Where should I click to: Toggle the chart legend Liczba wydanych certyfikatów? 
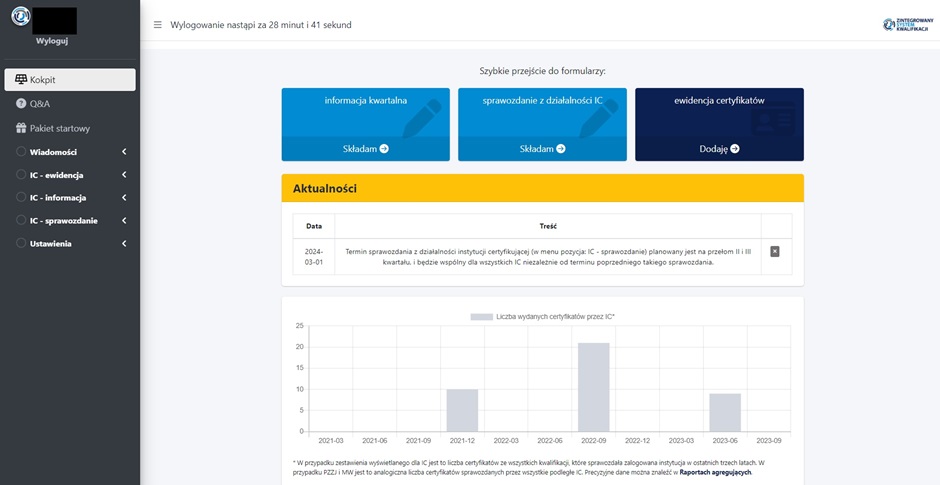(x=543, y=316)
